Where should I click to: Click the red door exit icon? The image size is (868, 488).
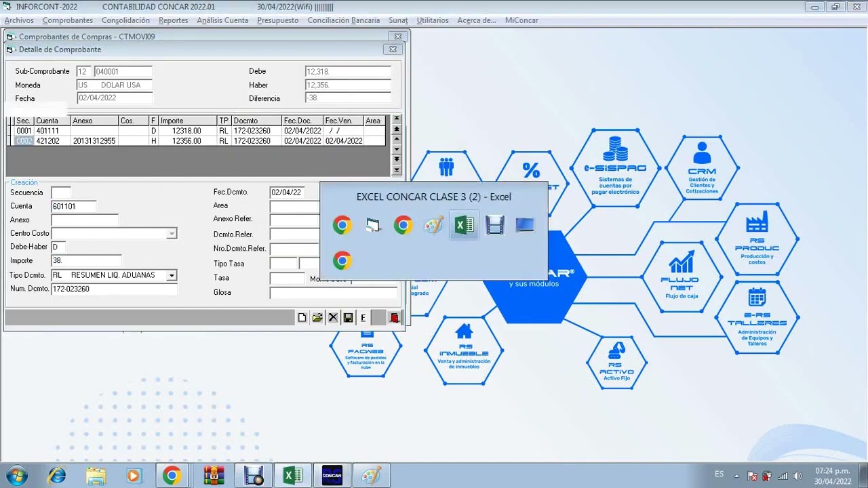pyautogui.click(x=394, y=318)
